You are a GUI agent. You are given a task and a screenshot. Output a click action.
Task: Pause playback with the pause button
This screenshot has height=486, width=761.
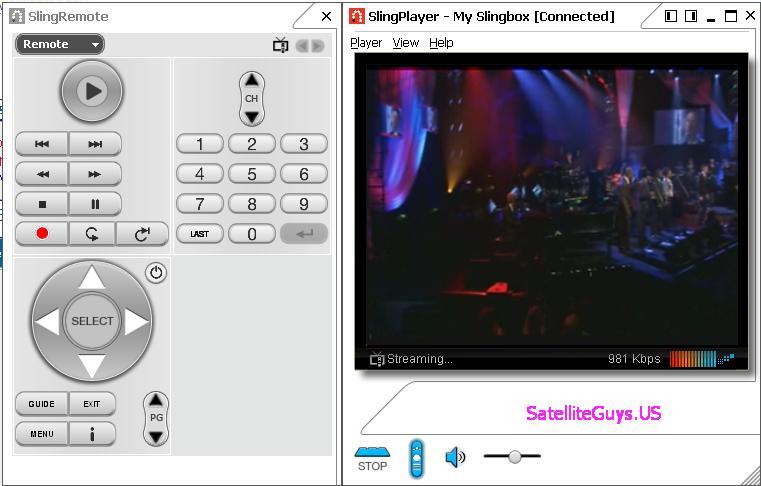pos(95,204)
